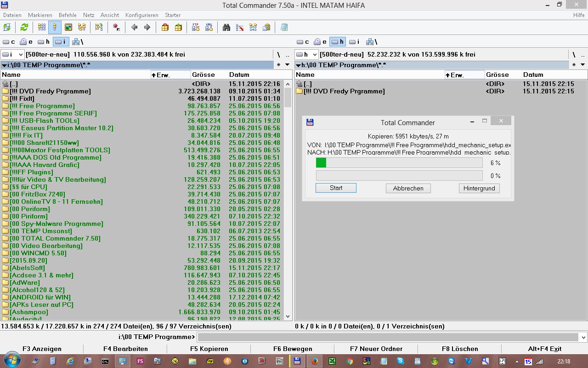Open the Markieren menu

coord(40,15)
